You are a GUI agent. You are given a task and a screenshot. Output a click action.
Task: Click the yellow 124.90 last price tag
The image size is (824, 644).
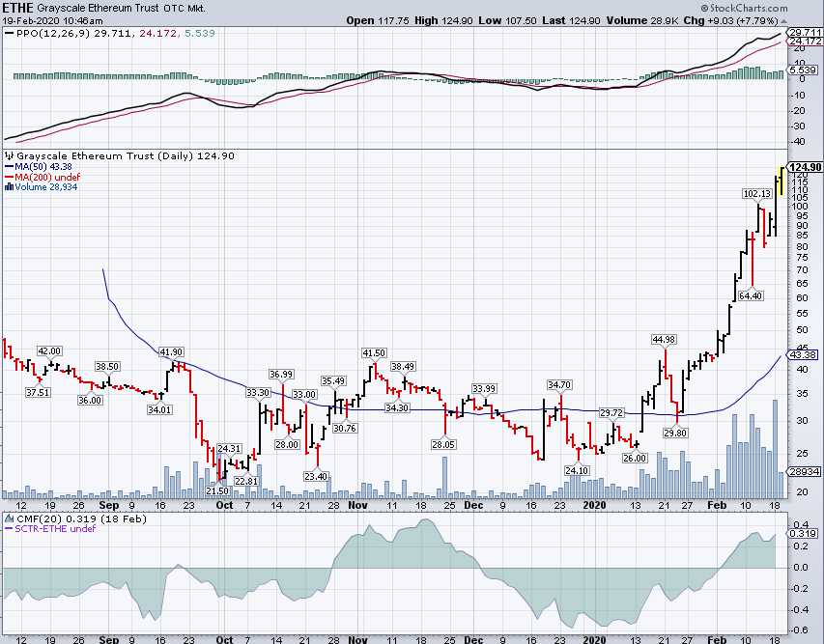click(806, 167)
